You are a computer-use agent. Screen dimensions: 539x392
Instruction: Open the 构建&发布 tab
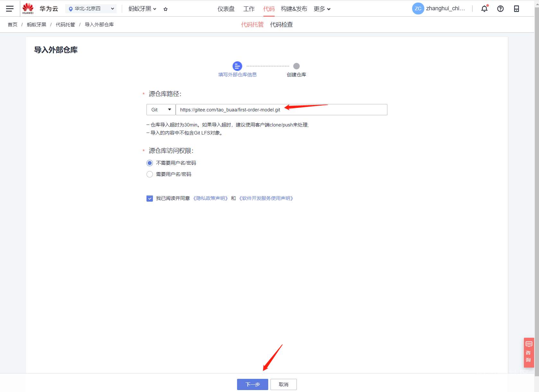pyautogui.click(x=294, y=9)
